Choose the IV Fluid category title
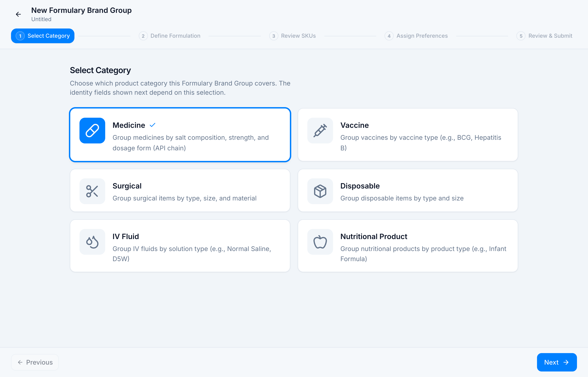Viewport: 588px width, 377px height. coord(126,236)
